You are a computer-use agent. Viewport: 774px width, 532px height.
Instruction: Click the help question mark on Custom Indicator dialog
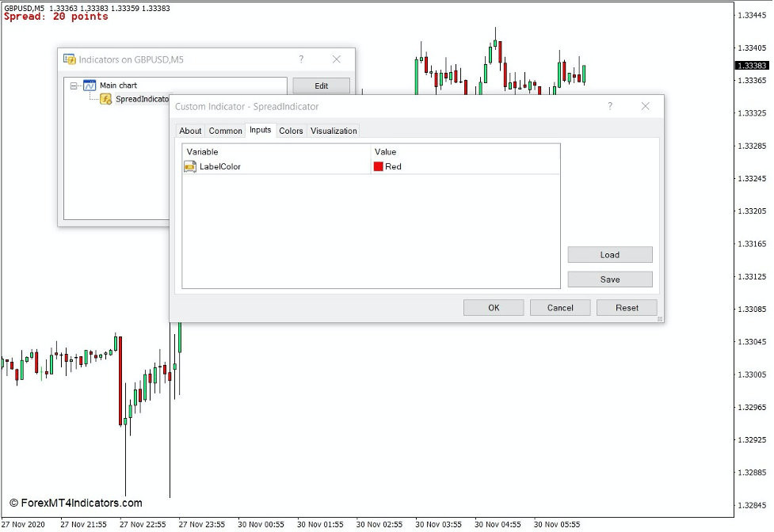[x=609, y=106]
